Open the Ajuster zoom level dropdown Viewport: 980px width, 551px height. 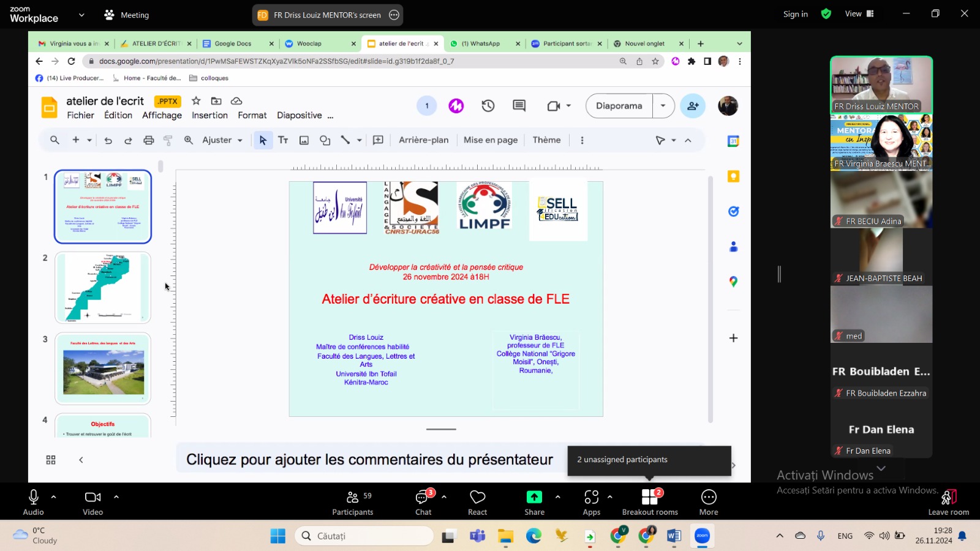point(222,140)
